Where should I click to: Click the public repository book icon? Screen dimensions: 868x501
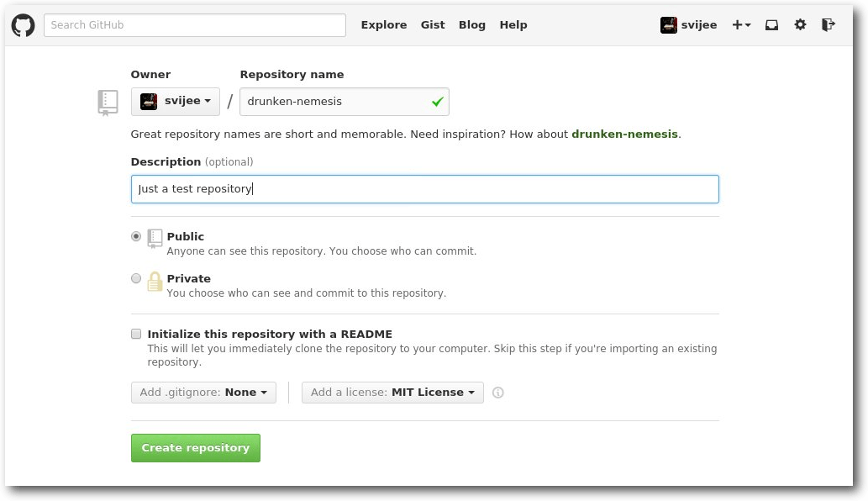pyautogui.click(x=155, y=239)
